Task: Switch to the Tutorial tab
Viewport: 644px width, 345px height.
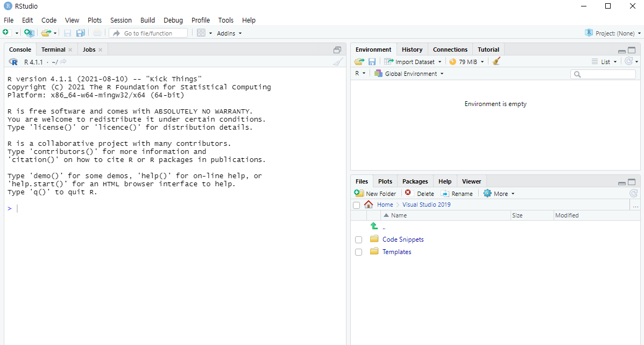Action: (x=489, y=50)
